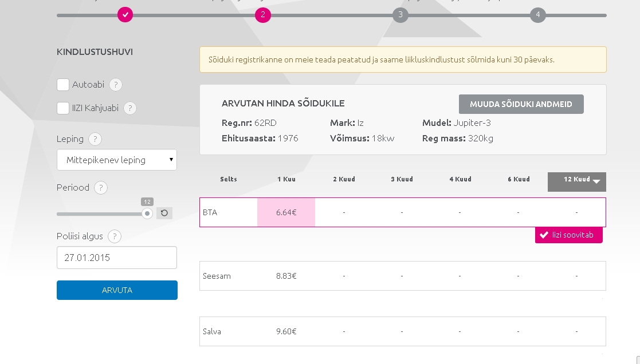Viewport: 640px width, 364px height.
Task: Go to completed step one checkmark circle
Action: click(x=125, y=15)
